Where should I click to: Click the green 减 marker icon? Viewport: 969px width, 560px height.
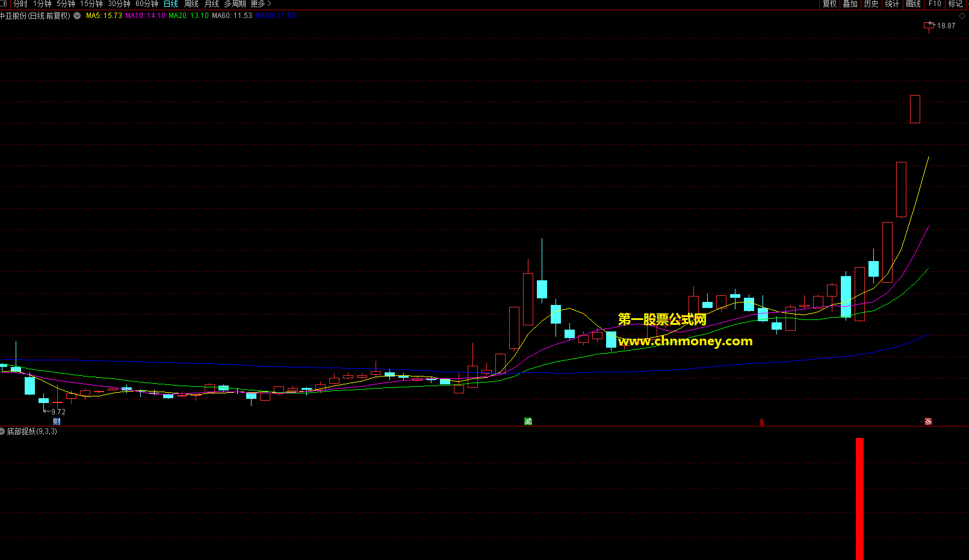pyautogui.click(x=528, y=422)
